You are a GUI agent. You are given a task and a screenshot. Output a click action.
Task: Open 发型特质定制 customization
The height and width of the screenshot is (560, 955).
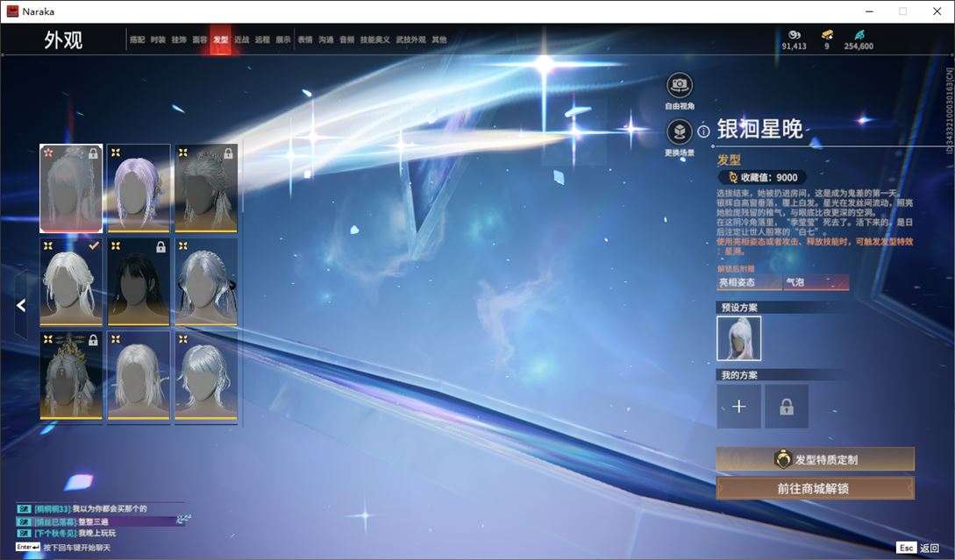815,459
